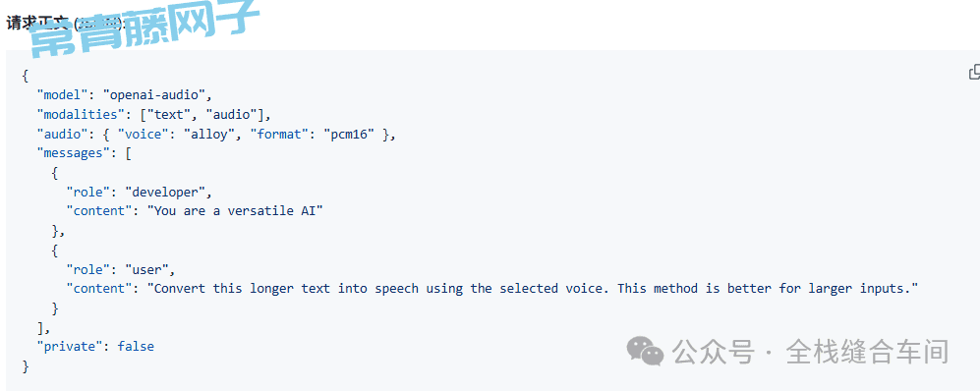
Task: Click the "You are a versatile AI" string
Action: pos(234,211)
